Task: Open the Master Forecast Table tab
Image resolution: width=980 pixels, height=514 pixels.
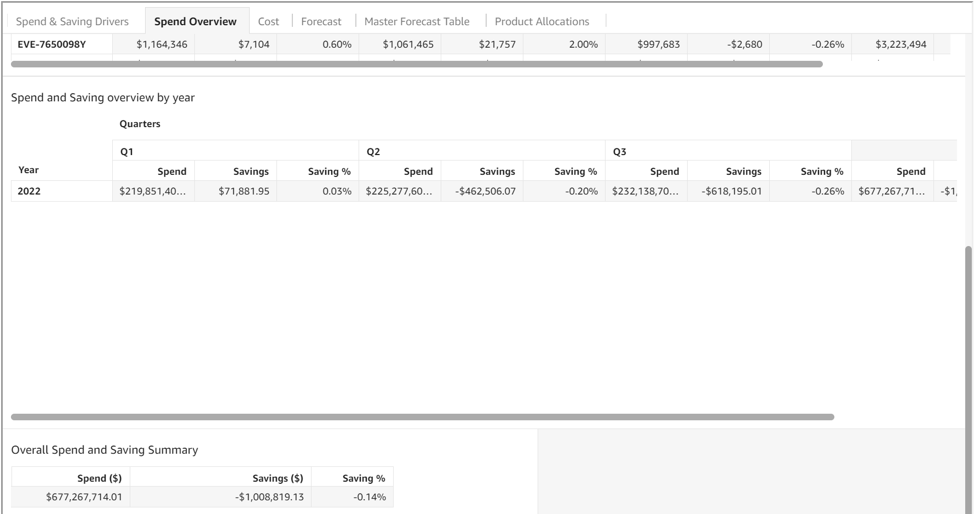Action: 417,21
